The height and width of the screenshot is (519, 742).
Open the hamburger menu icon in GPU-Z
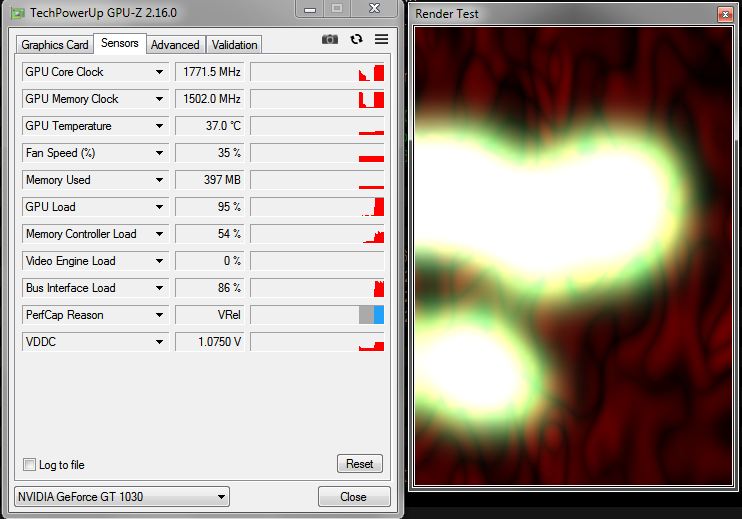(381, 39)
